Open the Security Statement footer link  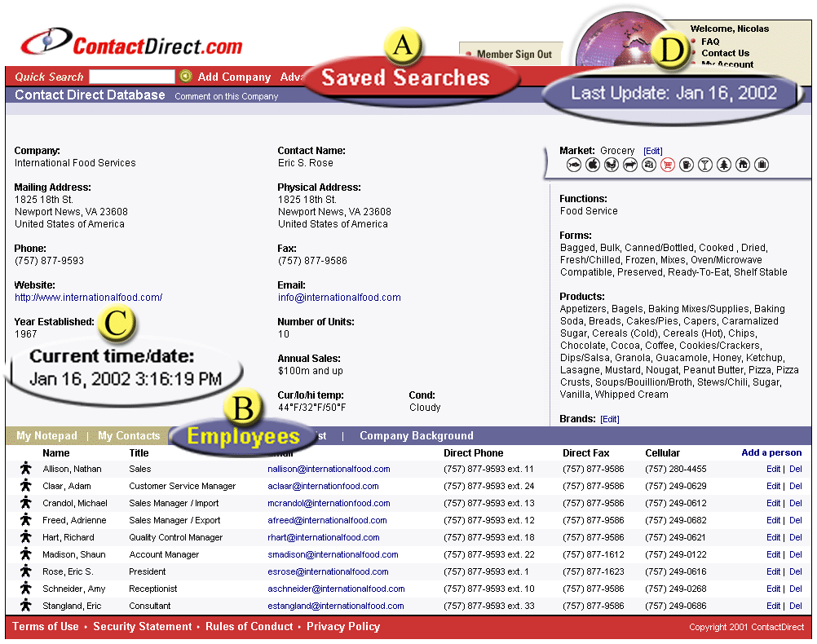point(142,627)
